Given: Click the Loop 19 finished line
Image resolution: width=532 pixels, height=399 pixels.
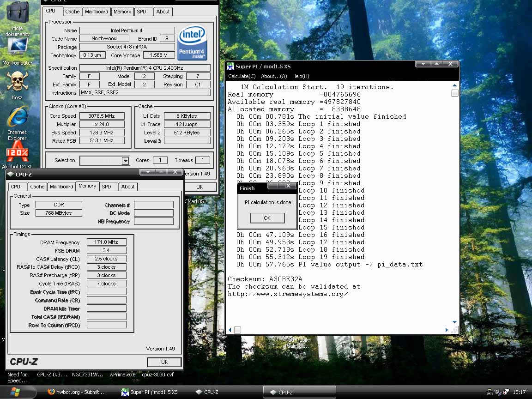Looking at the screenshot, I should (300, 257).
